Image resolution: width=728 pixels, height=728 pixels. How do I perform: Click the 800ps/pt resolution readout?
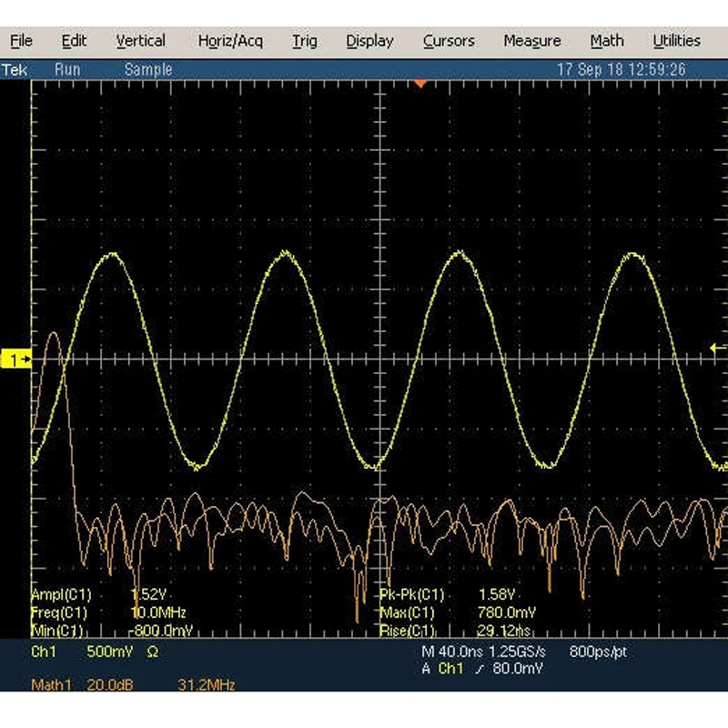tap(598, 652)
